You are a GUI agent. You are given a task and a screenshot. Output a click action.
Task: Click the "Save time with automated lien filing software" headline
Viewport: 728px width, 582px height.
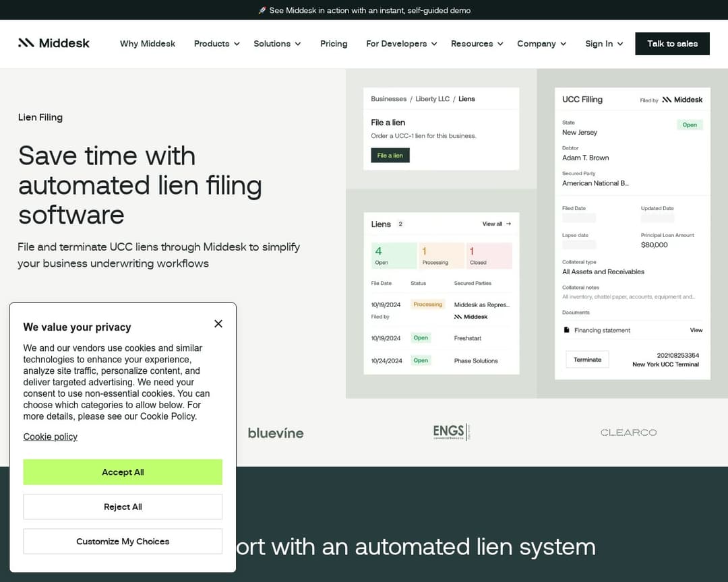(x=140, y=185)
